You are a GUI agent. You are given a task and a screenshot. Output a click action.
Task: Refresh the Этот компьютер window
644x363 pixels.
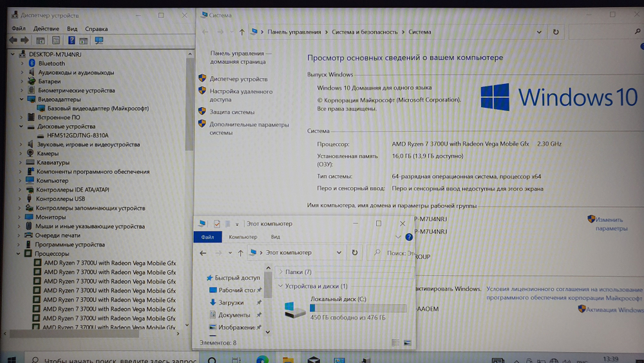pos(354,253)
